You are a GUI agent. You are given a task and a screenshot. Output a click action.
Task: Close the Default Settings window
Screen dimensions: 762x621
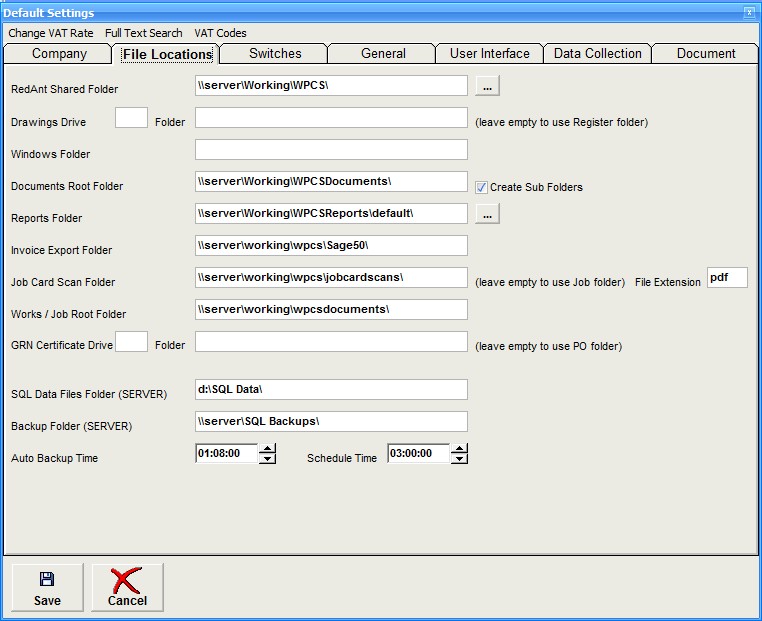[749, 12]
